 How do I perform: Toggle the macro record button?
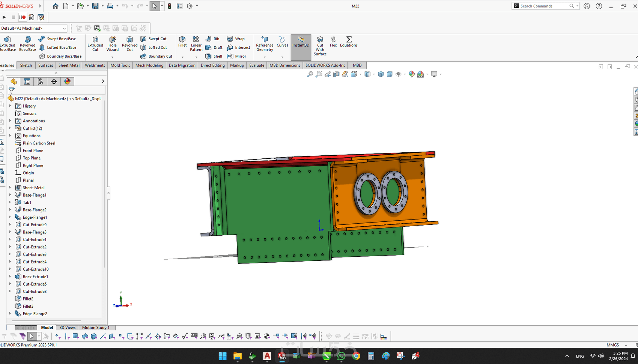tap(23, 17)
